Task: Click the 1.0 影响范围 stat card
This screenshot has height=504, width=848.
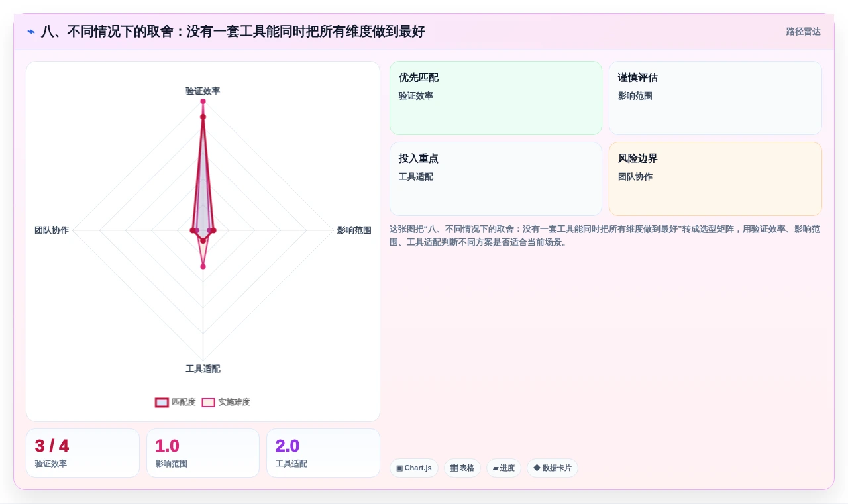Action: [203, 453]
